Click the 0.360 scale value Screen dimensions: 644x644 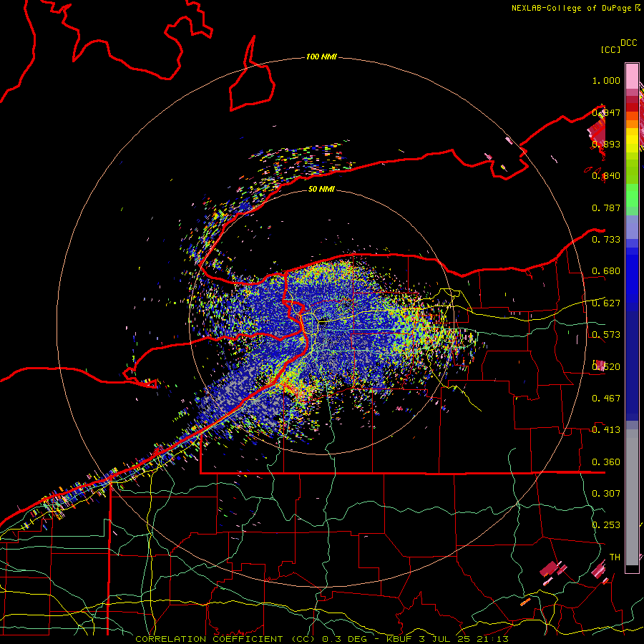point(606,462)
